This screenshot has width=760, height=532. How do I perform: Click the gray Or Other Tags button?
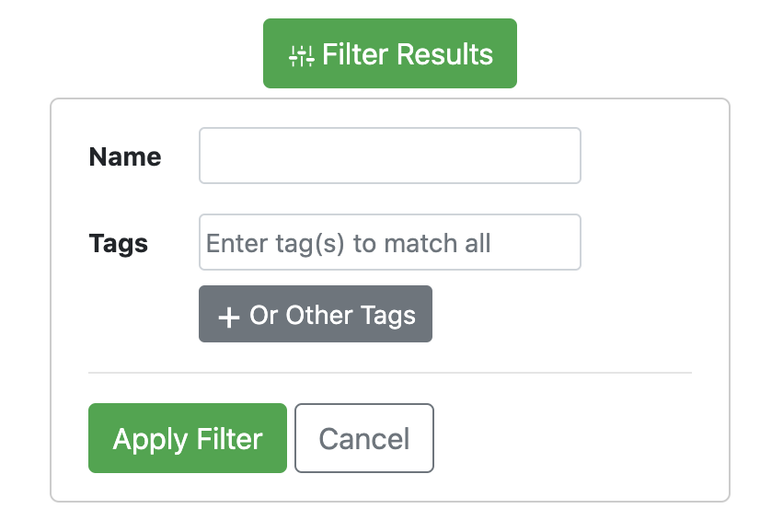tap(316, 314)
